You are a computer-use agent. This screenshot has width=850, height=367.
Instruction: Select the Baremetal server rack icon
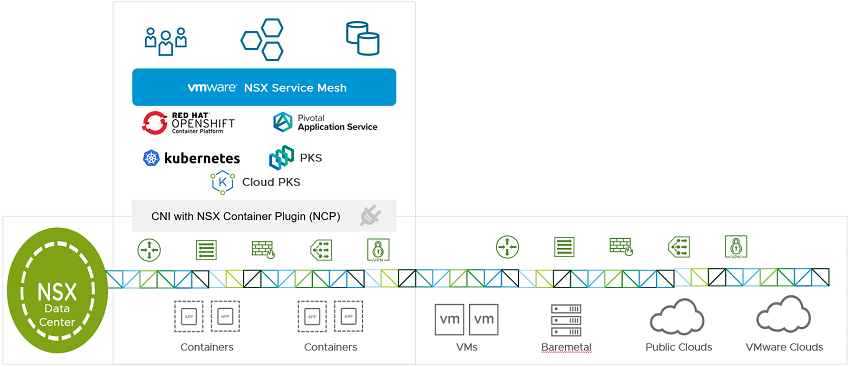[565, 320]
